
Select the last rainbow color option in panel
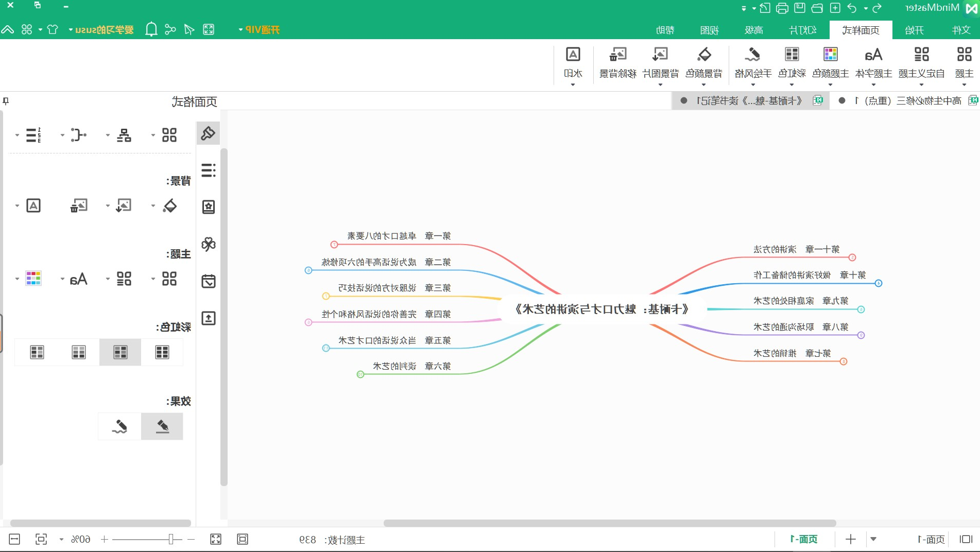tap(37, 352)
